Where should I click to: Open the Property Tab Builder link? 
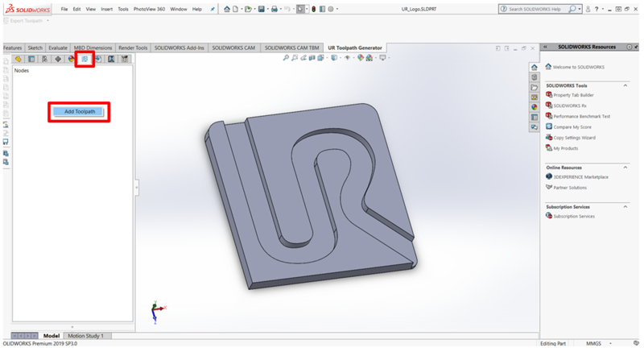click(573, 95)
